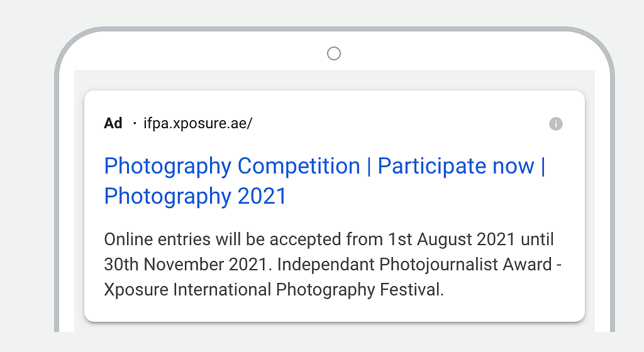Click the bold "Ad" label

pyautogui.click(x=113, y=123)
